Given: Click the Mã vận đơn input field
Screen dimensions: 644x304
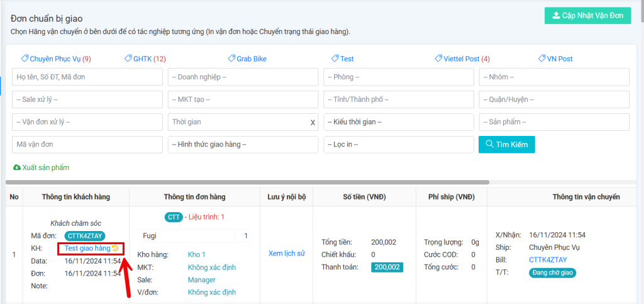Looking at the screenshot, I should pyautogui.click(x=87, y=145).
